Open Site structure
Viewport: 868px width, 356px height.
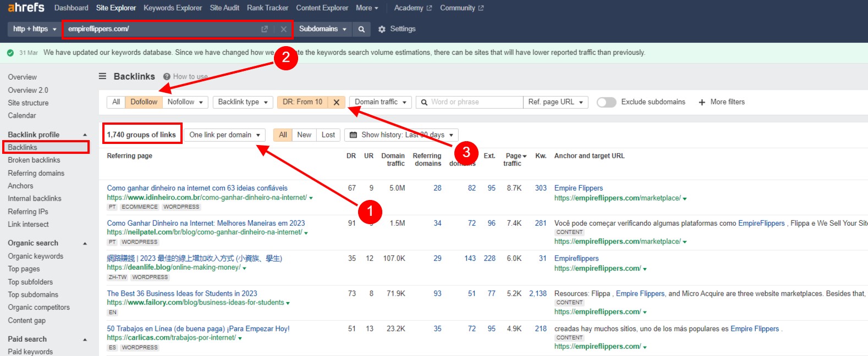click(x=28, y=103)
